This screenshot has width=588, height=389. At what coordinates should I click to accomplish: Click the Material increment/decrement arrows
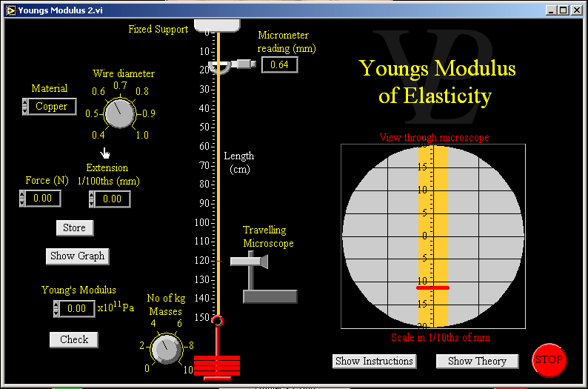[x=25, y=107]
